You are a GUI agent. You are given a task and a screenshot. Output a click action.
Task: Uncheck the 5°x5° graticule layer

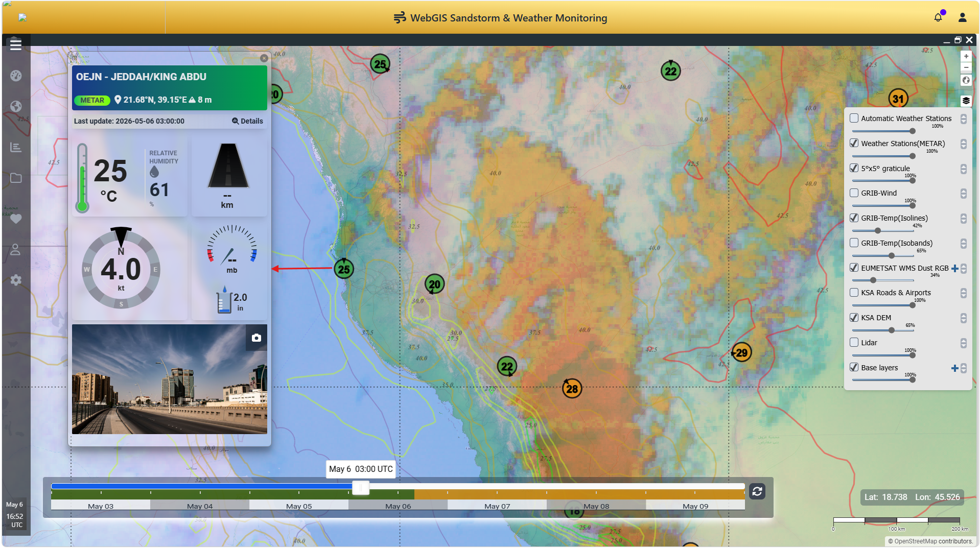[854, 168]
